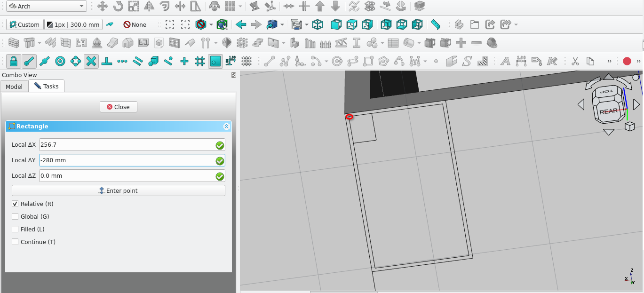This screenshot has height=293, width=644.
Task: Enable the Filled (L) checkbox
Action: click(x=15, y=230)
